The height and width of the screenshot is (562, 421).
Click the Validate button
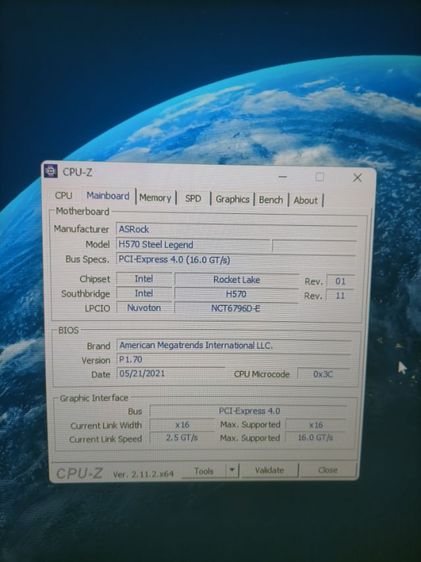point(269,470)
